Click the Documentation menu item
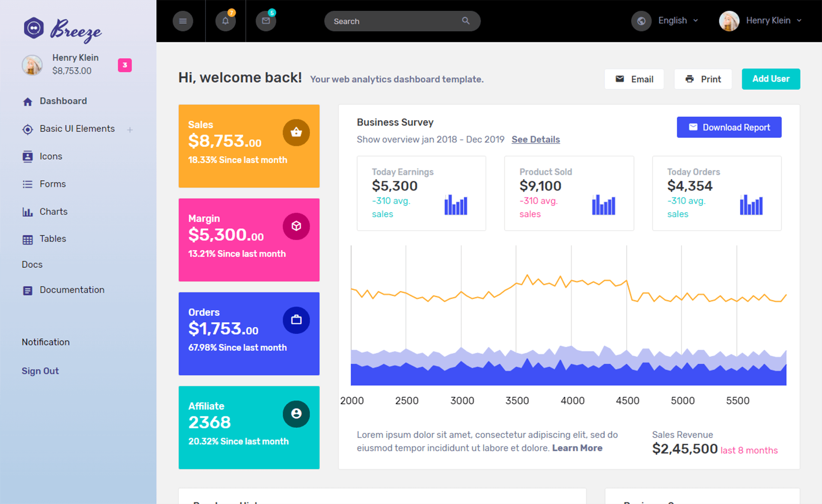This screenshot has width=822, height=504. point(71,289)
